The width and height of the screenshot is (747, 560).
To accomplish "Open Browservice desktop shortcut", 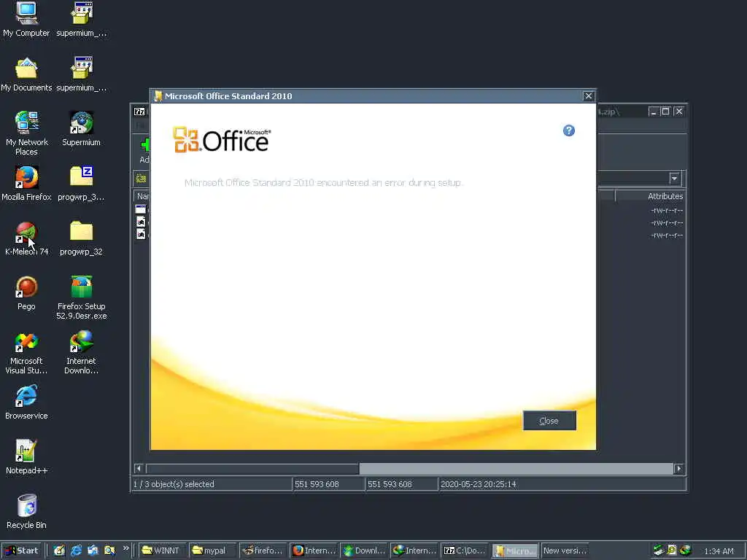I will point(26,402).
